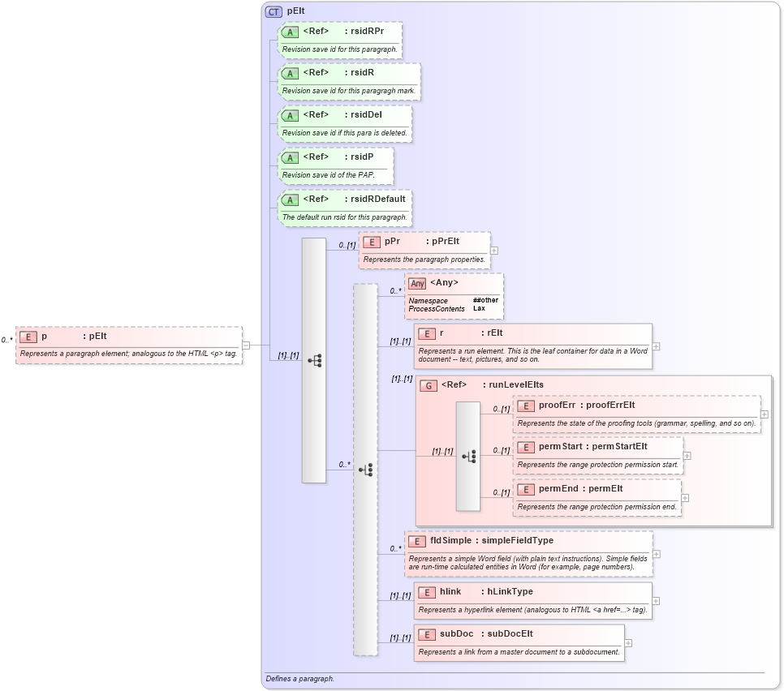784x691 pixels.
Task: Expand pPrElt using its plus button
Action: [493, 251]
